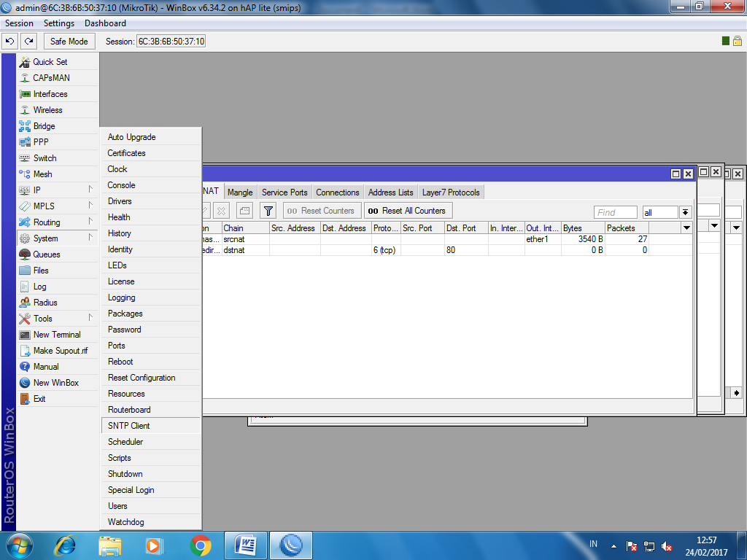Viewport: 747px width, 560px height.
Task: Open CAPsMAN from the sidebar
Action: [x=58, y=78]
